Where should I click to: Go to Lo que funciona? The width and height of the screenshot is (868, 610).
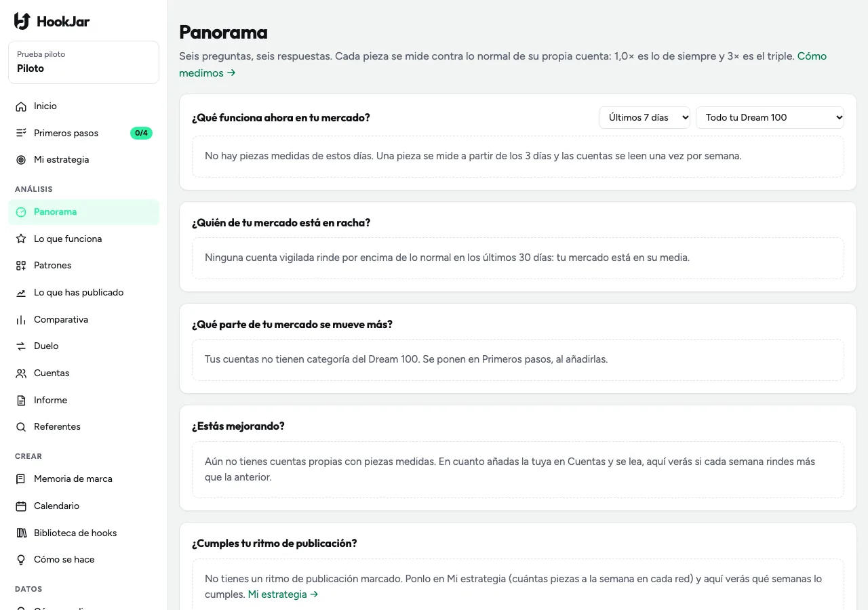(83, 239)
